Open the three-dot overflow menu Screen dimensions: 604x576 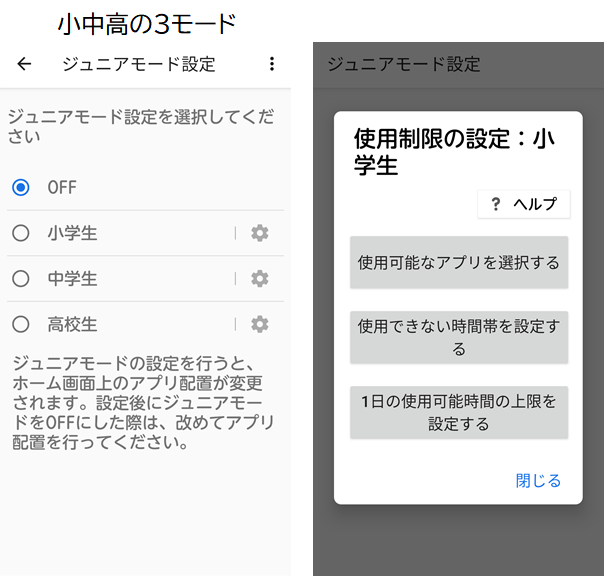click(271, 64)
